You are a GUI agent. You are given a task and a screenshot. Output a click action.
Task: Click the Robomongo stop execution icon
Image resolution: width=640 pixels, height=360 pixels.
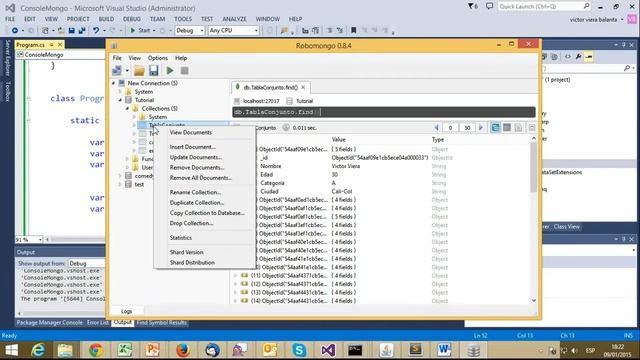click(184, 71)
